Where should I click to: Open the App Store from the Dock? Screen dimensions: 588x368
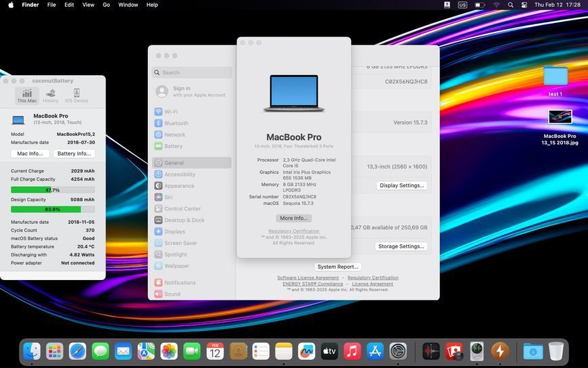click(375, 352)
